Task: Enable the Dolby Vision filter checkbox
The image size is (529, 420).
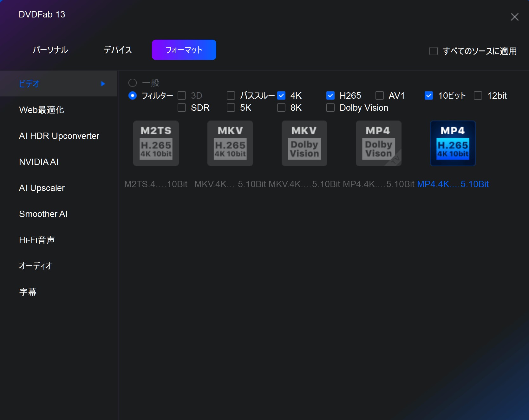Action: tap(330, 108)
